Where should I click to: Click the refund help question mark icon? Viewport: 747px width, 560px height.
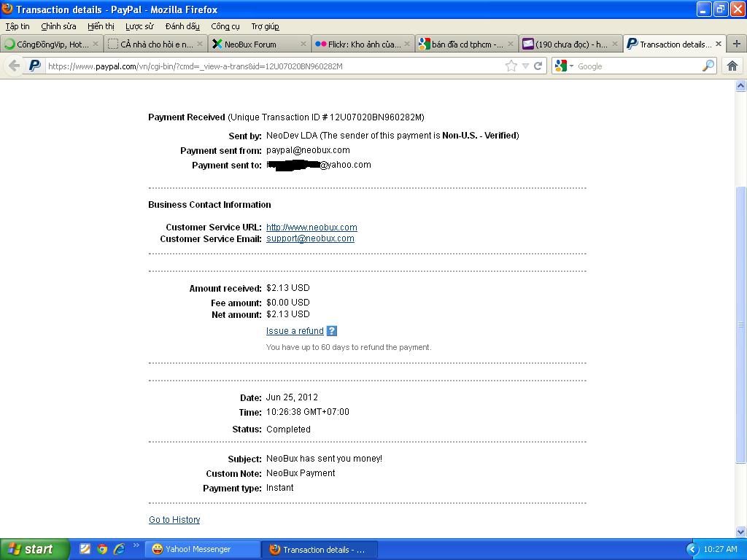332,330
